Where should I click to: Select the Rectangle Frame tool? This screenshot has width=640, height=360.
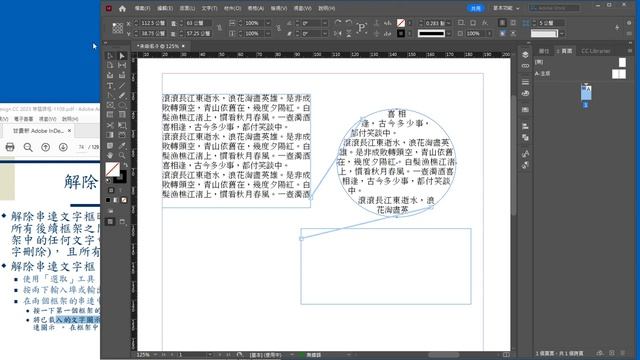point(110,105)
